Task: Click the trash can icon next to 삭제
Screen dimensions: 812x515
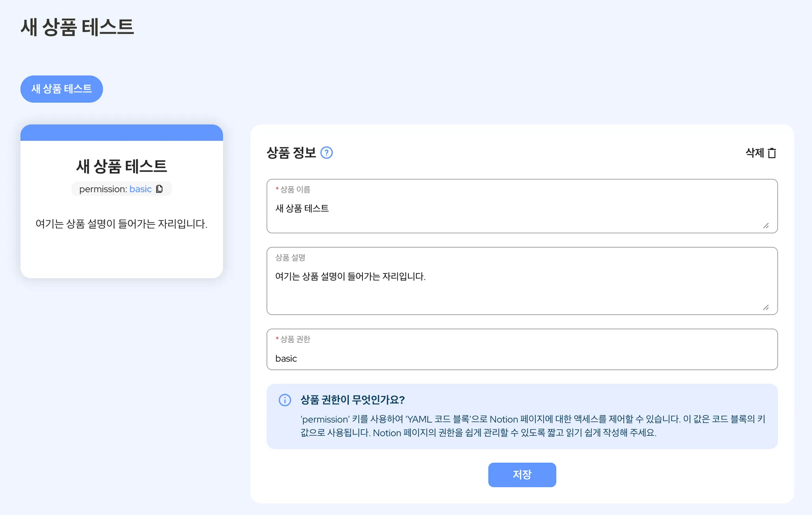Action: click(x=772, y=153)
